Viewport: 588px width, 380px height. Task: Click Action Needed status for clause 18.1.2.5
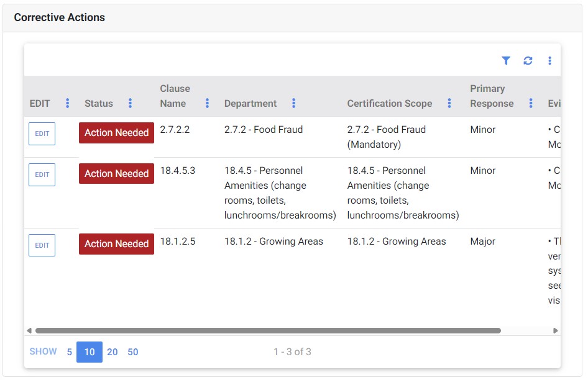coord(116,244)
